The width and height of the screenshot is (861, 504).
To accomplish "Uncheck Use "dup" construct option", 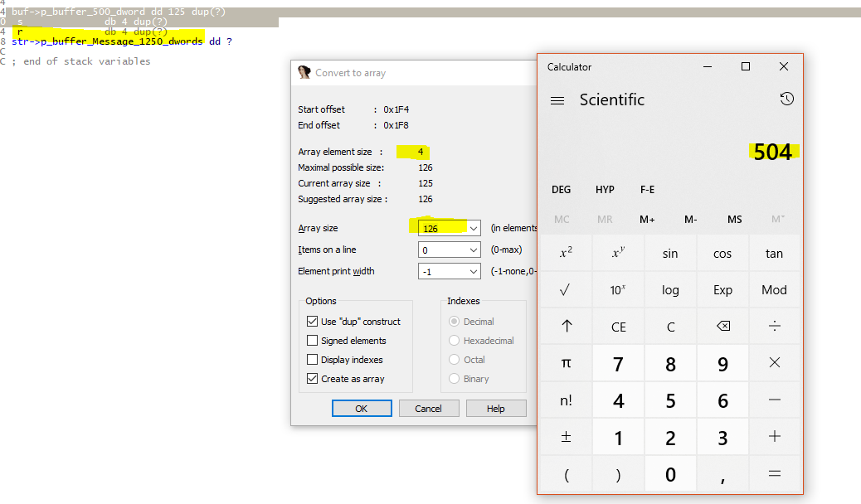I will 313,322.
